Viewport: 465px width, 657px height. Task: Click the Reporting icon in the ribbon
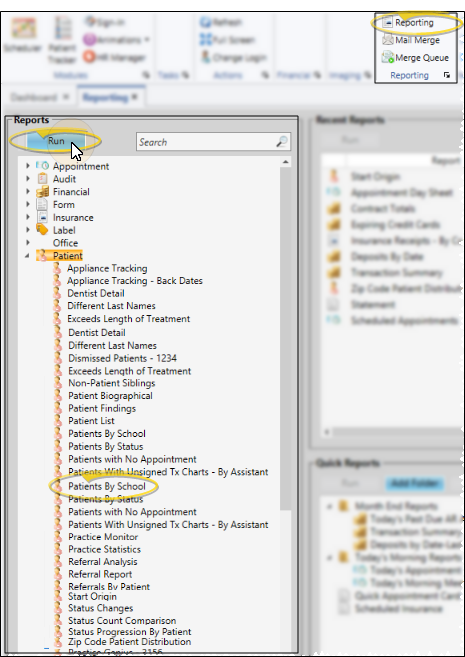(388, 23)
